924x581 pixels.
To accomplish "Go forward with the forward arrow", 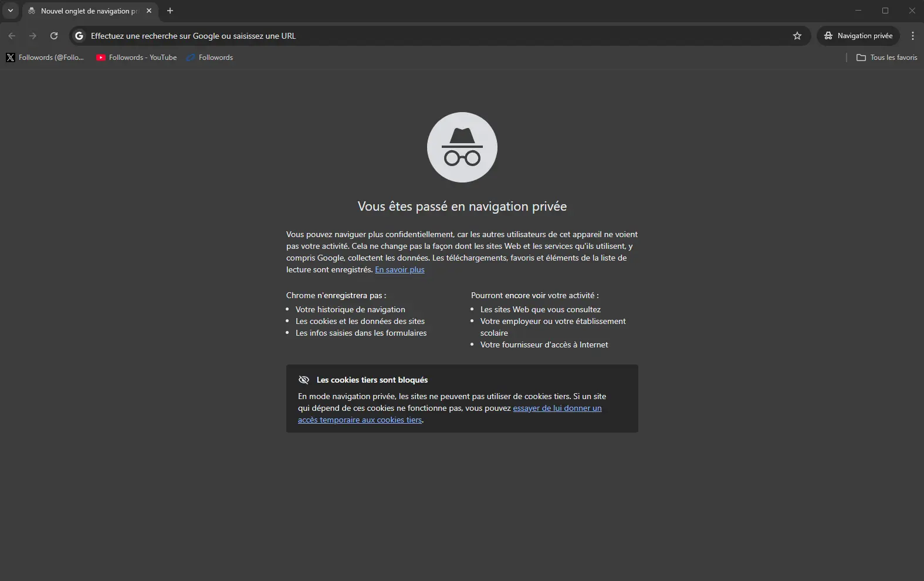I will 33,36.
